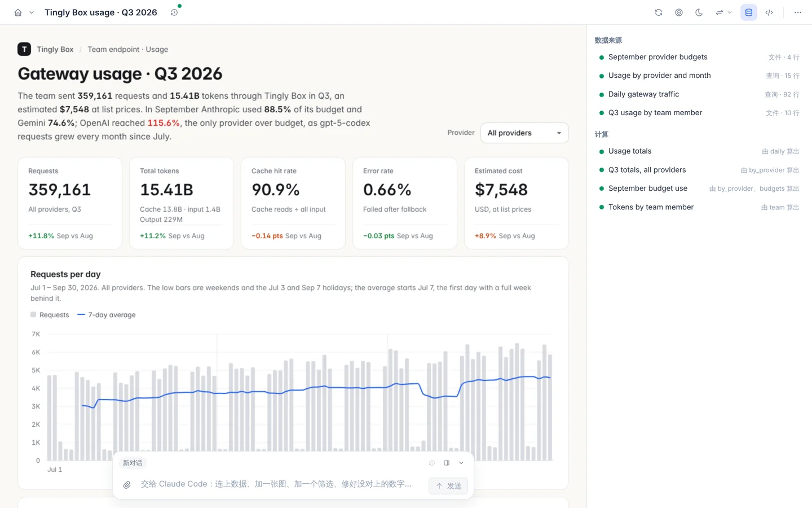The width and height of the screenshot is (812, 508).
Task: Open Usage by provider and month source
Action: [699, 76]
